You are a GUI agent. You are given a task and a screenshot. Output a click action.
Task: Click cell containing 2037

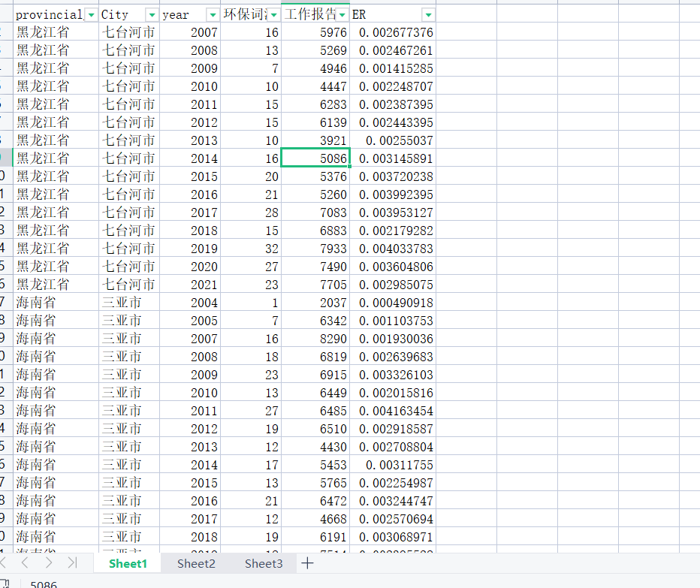[x=315, y=302]
